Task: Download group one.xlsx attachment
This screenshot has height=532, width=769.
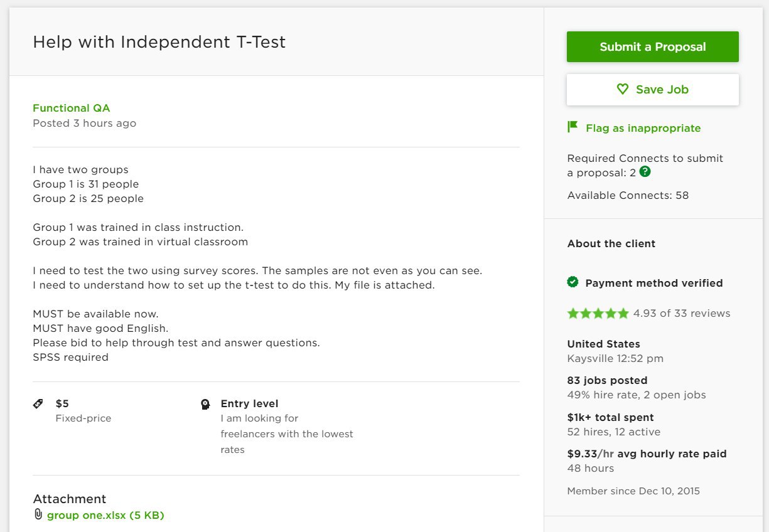Action: 105,516
